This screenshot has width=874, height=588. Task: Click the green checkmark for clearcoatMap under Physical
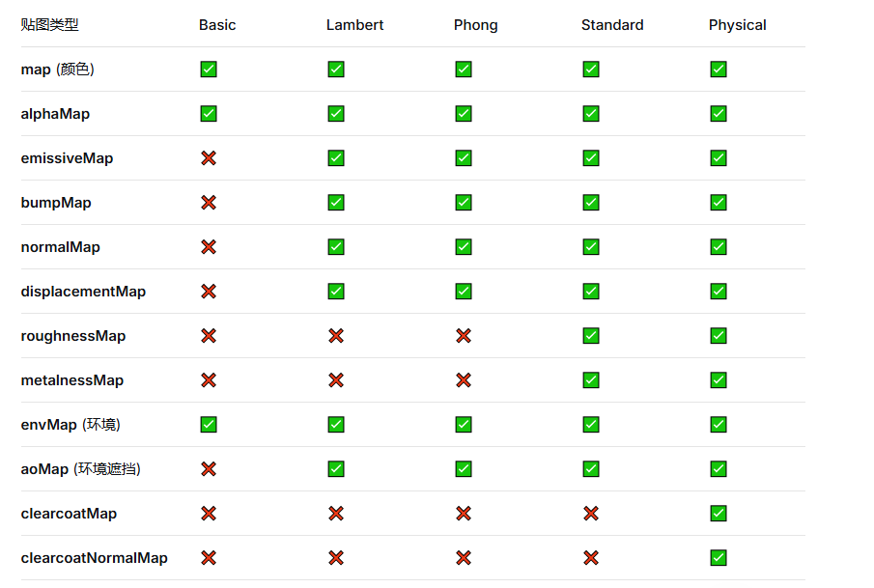tap(719, 514)
